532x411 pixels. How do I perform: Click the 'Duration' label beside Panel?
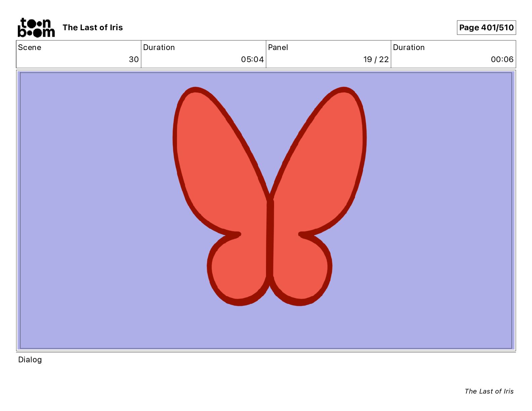tap(409, 47)
